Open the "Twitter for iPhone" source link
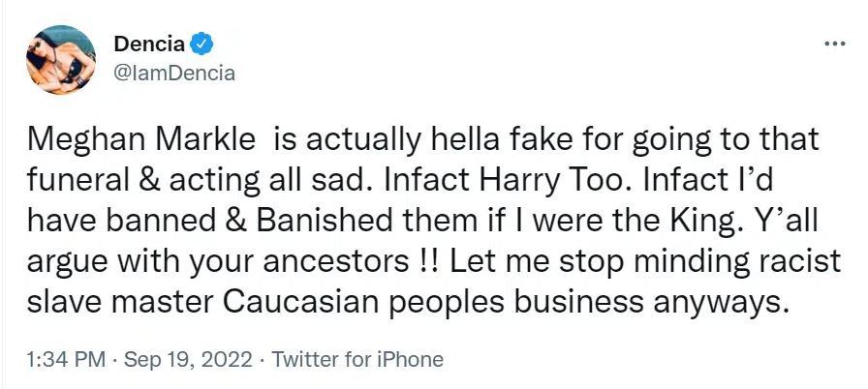The height and width of the screenshot is (389, 868). pyautogui.click(x=357, y=360)
